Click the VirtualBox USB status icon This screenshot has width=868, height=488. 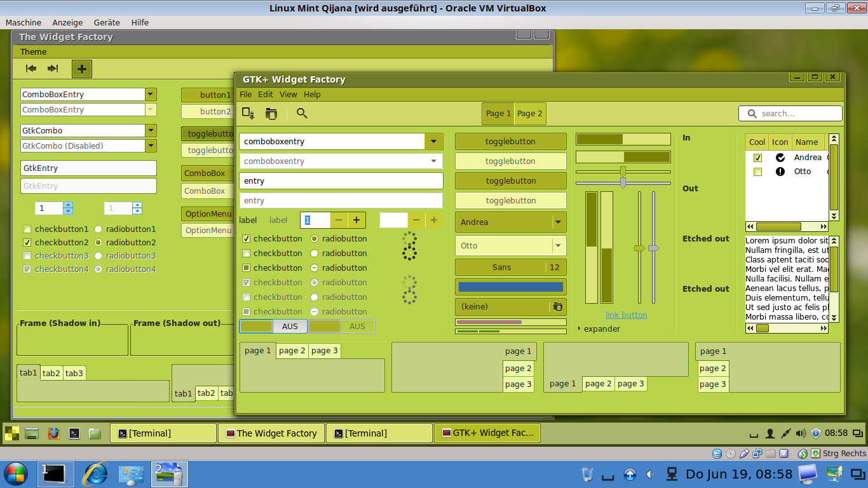(744, 454)
